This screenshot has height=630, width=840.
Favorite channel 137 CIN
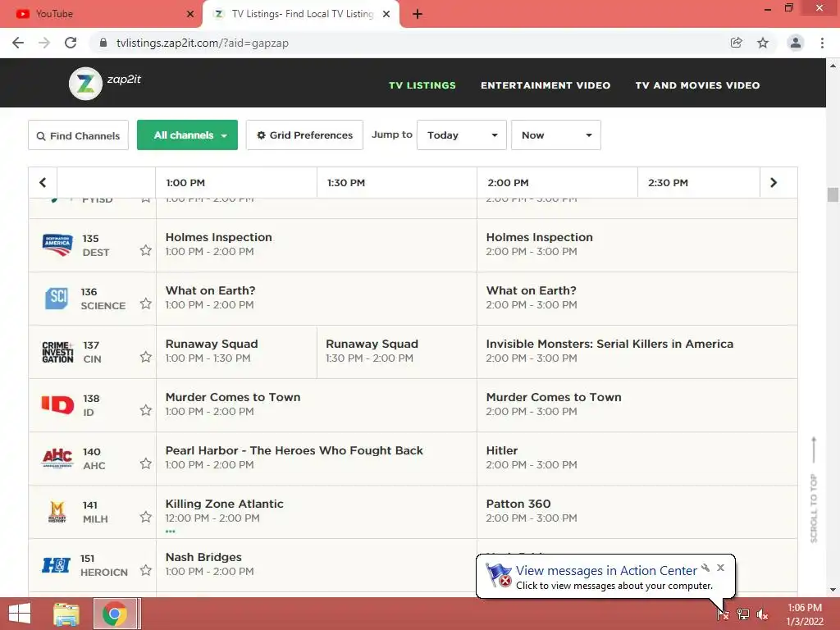[146, 357]
